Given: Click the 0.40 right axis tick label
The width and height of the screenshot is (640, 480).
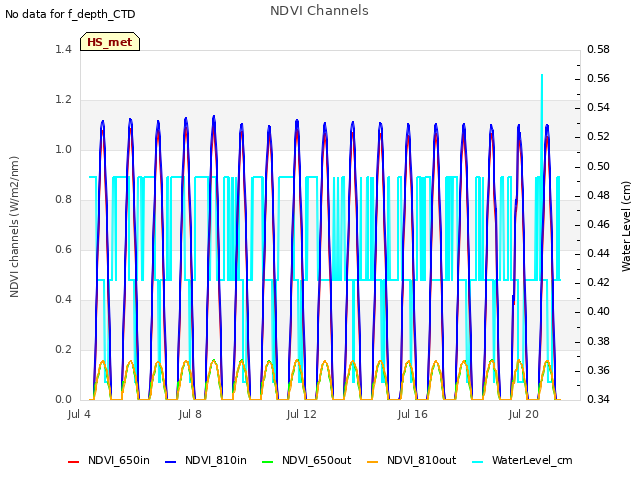Looking at the screenshot, I should click(x=598, y=311).
